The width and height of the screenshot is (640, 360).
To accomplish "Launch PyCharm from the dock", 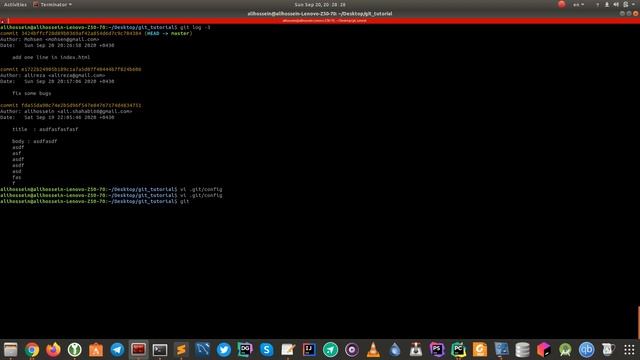I will coord(458,350).
